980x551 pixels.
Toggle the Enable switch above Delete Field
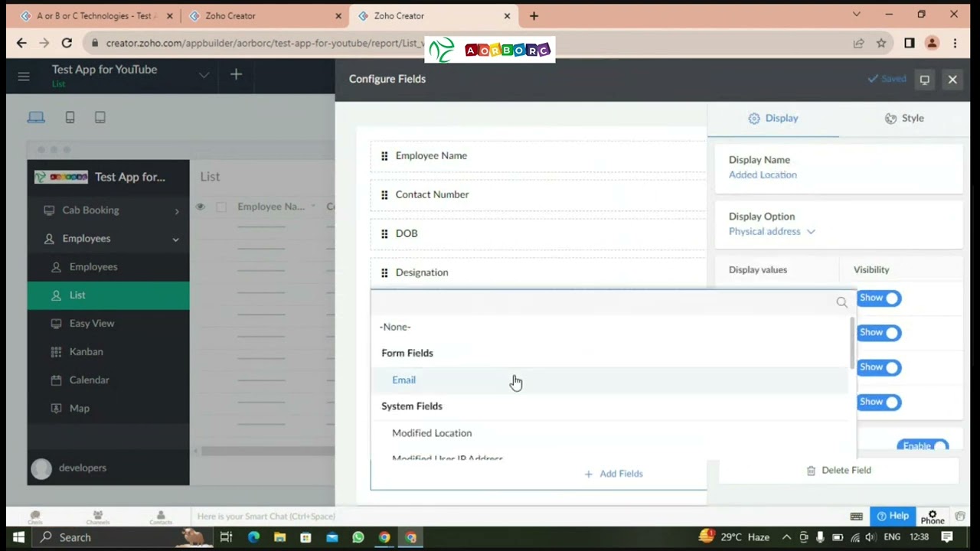923,445
